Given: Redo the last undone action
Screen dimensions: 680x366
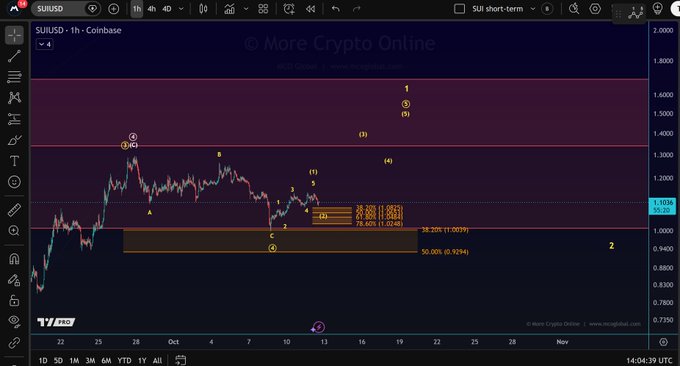Looking at the screenshot, I should click(356, 9).
